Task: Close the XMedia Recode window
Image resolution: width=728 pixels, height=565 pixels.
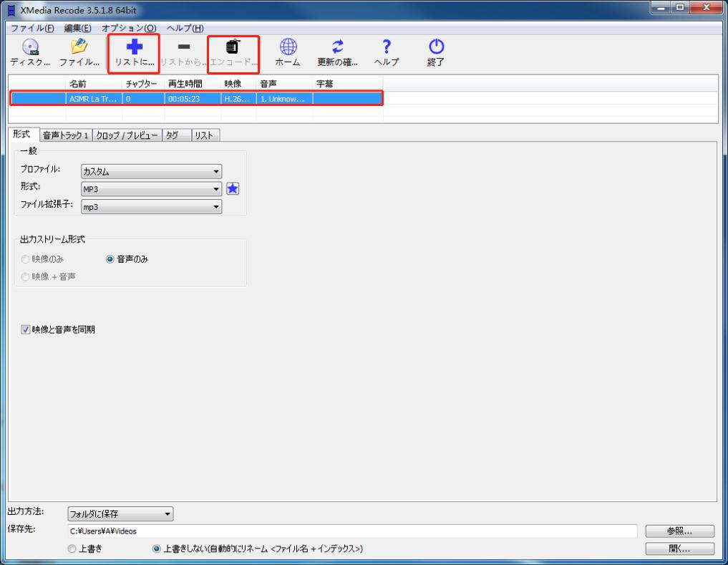Action: click(707, 8)
